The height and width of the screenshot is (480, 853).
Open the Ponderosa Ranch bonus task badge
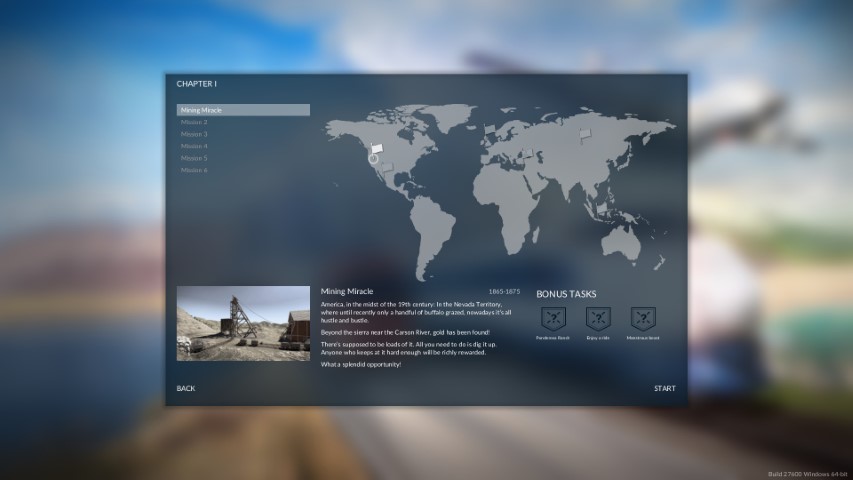tap(553, 319)
